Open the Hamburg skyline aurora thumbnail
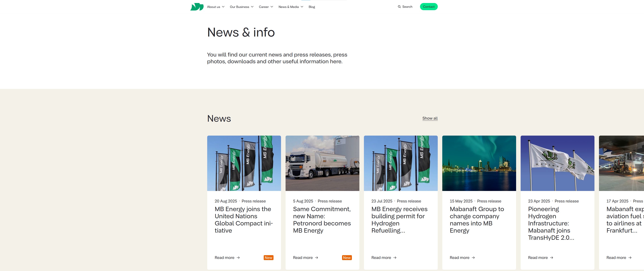 [x=479, y=163]
